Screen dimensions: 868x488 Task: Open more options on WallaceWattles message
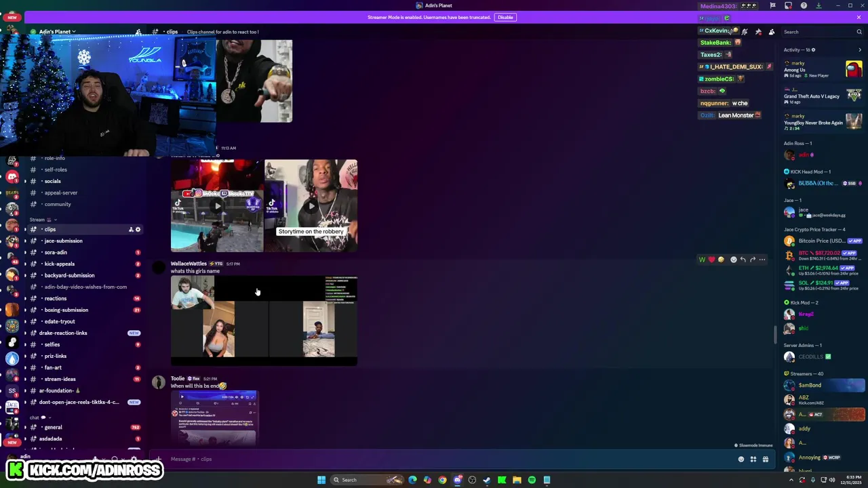pos(762,260)
